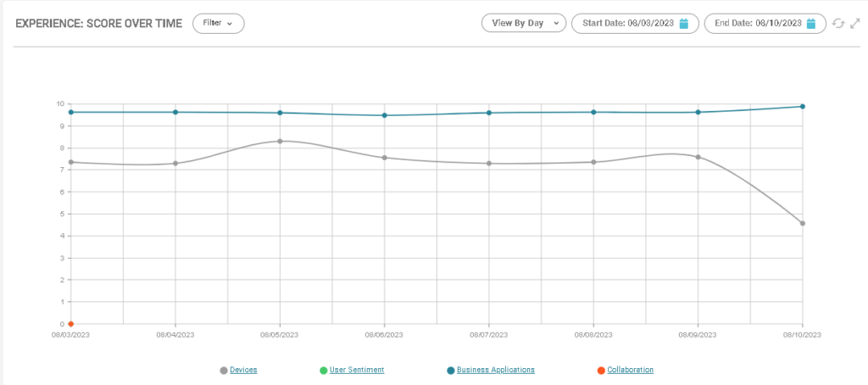
Task: Select the Collaboration legend link
Action: [631, 370]
